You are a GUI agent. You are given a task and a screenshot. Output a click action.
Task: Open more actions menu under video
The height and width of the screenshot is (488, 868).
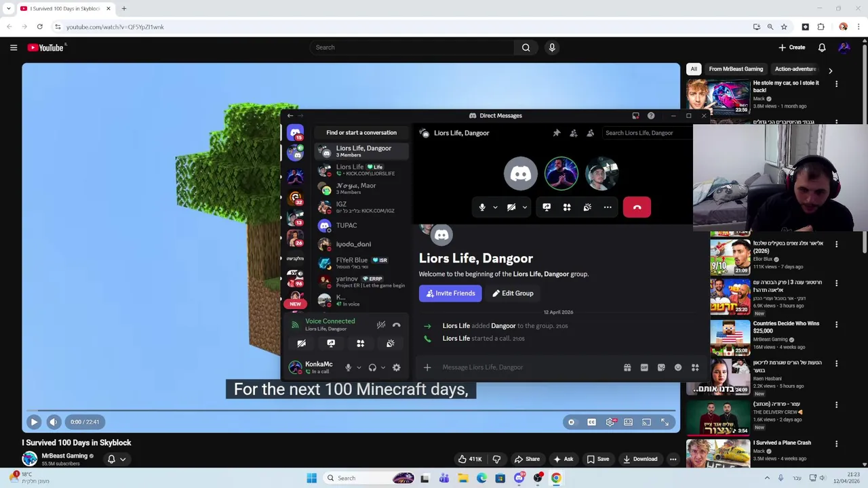coord(673,459)
